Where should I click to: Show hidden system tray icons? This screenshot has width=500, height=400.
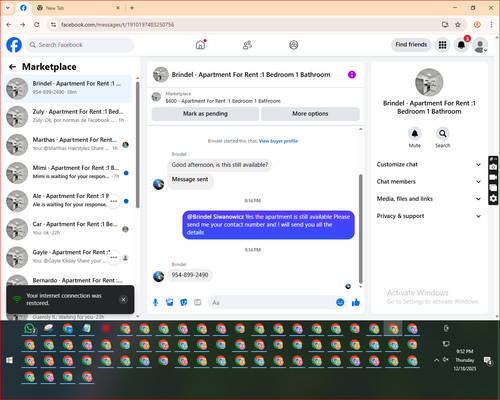click(x=436, y=360)
